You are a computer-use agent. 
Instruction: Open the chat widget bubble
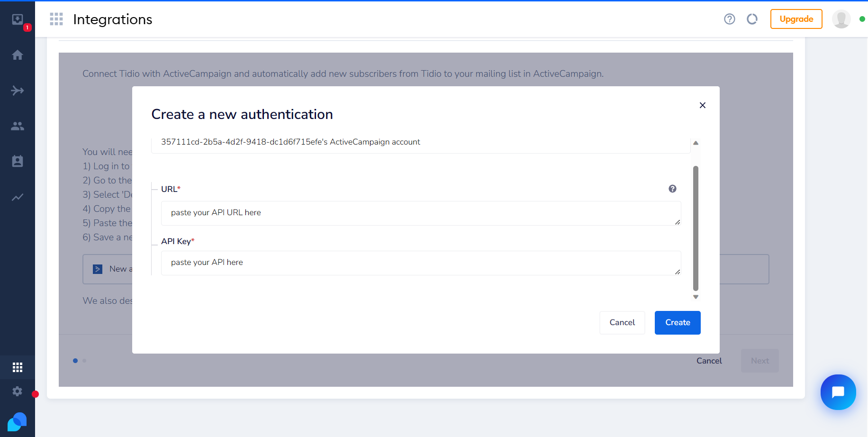tap(838, 392)
